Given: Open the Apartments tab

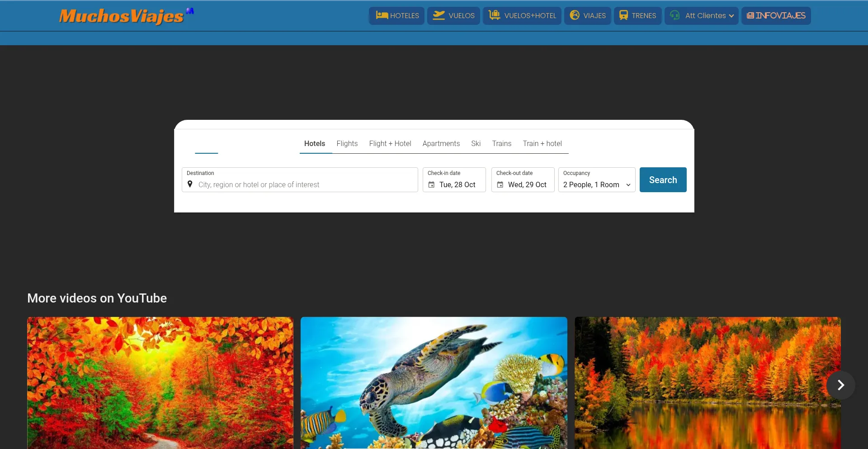Looking at the screenshot, I should pyautogui.click(x=441, y=144).
